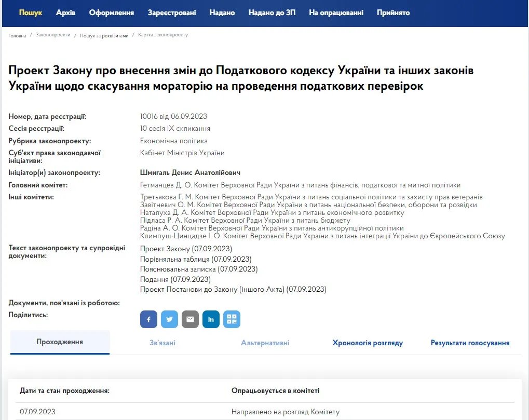Viewport: 529px width, 420px height.
Task: Switch to the Результати голосування tab
Action: pos(470,343)
